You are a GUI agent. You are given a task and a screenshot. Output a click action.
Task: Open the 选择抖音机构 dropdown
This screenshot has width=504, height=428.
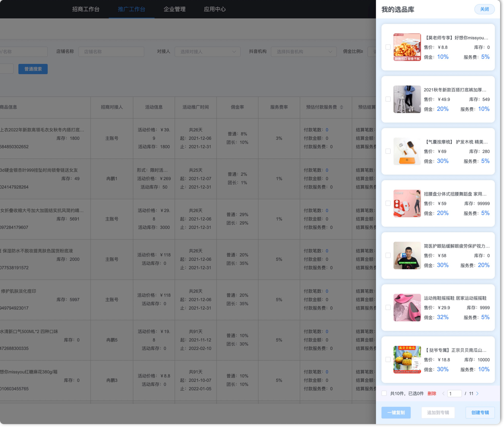tap(304, 52)
